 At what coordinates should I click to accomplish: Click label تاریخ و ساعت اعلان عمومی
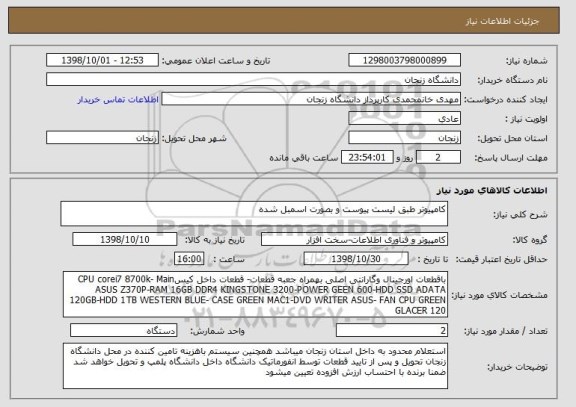click(x=216, y=61)
